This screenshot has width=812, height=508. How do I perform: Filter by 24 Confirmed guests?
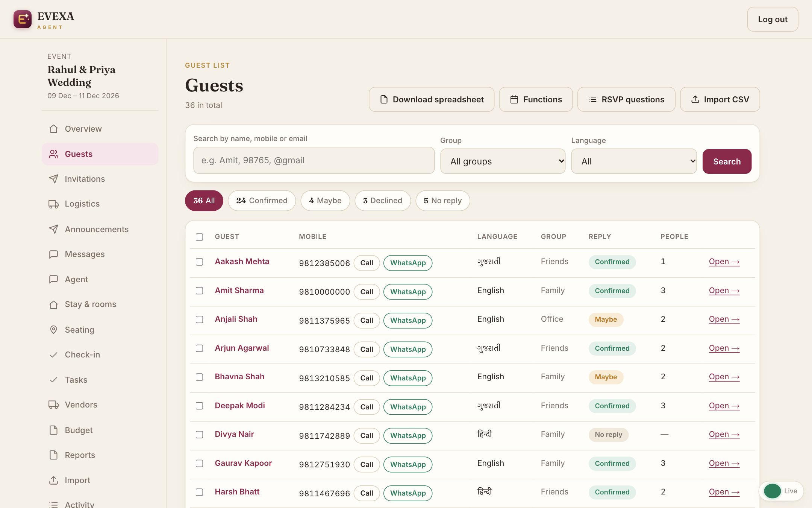click(262, 201)
